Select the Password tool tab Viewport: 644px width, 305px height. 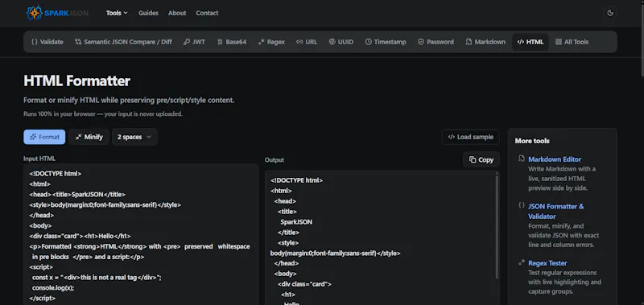[436, 42]
